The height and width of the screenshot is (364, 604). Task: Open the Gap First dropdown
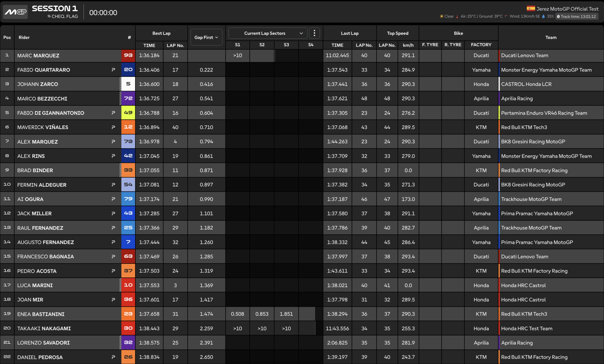point(206,37)
